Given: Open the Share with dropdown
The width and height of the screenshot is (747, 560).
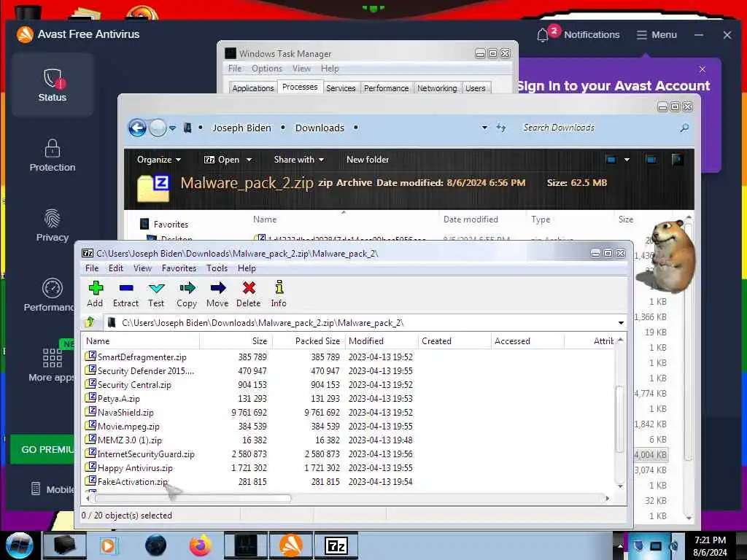Looking at the screenshot, I should click(x=298, y=160).
